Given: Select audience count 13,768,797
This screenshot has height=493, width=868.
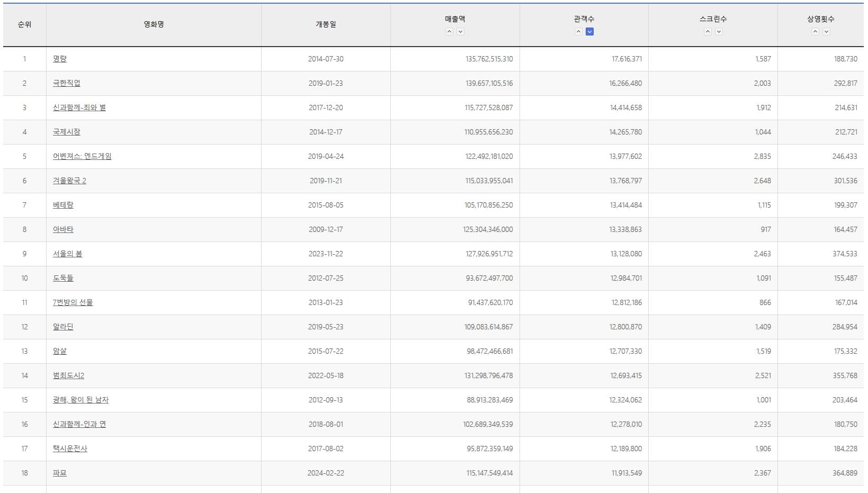Looking at the screenshot, I should coord(625,181).
